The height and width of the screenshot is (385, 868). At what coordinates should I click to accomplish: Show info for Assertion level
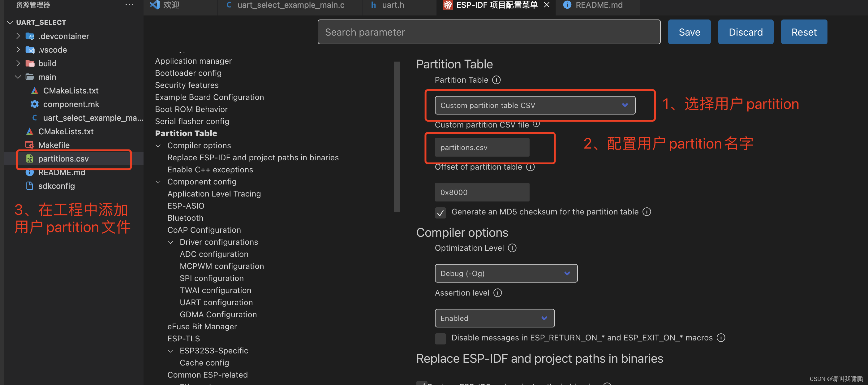498,293
